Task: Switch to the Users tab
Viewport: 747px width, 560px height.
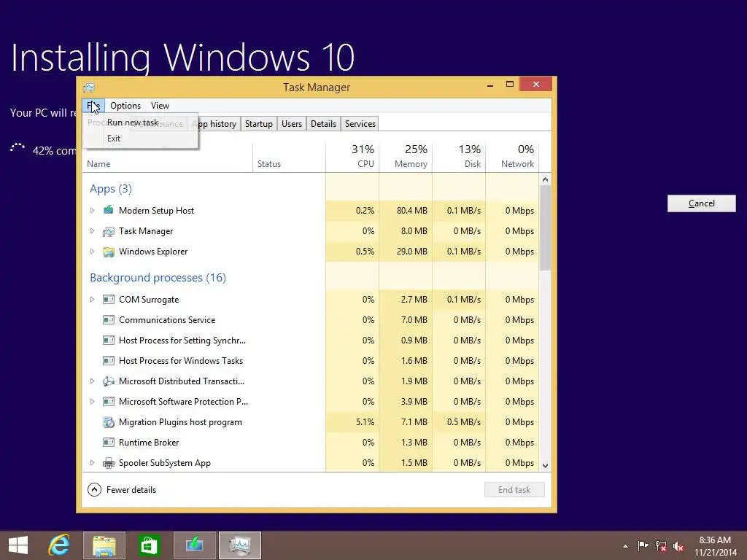Action: coord(292,124)
